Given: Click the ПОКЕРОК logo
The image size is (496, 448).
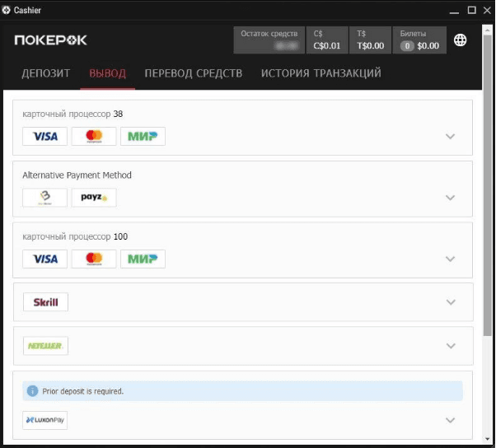Looking at the screenshot, I should 50,40.
